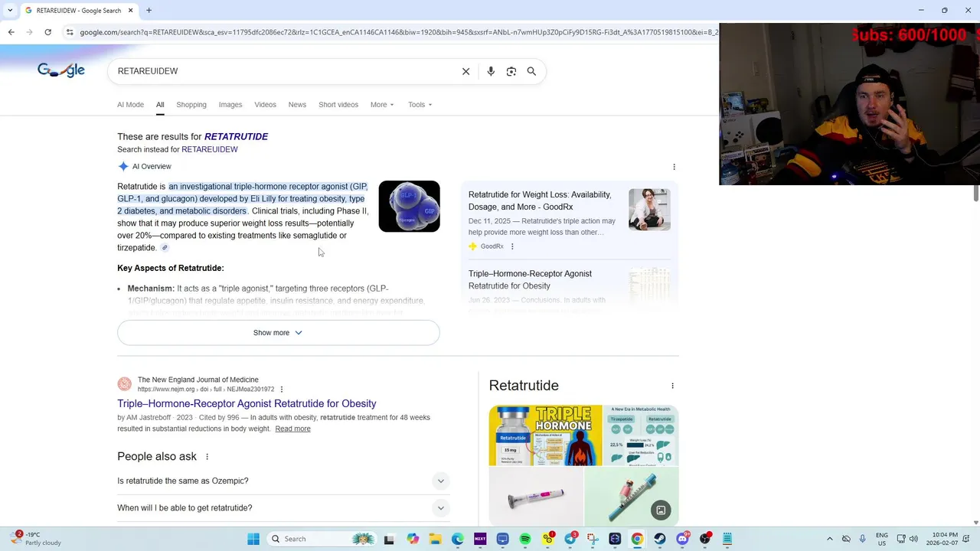View site information icon in address bar
This screenshot has width=980, height=551.
[70, 32]
